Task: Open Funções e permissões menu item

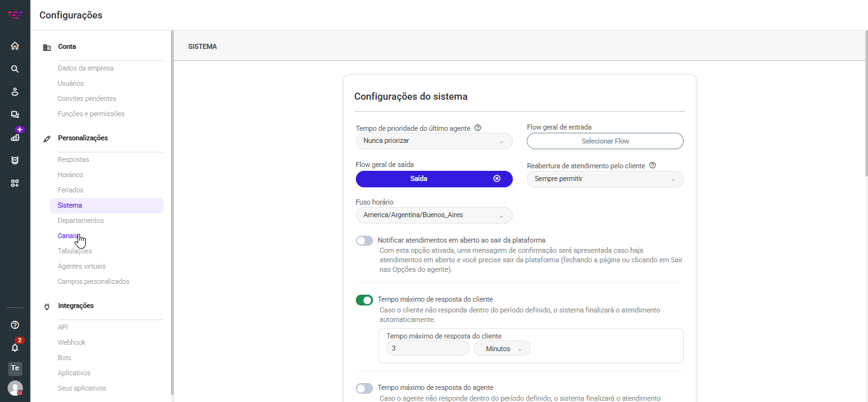Action: tap(91, 114)
